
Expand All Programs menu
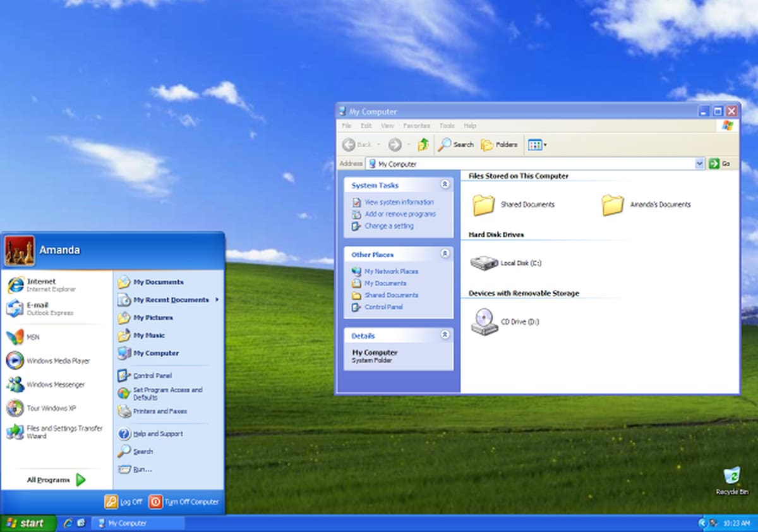[x=56, y=480]
